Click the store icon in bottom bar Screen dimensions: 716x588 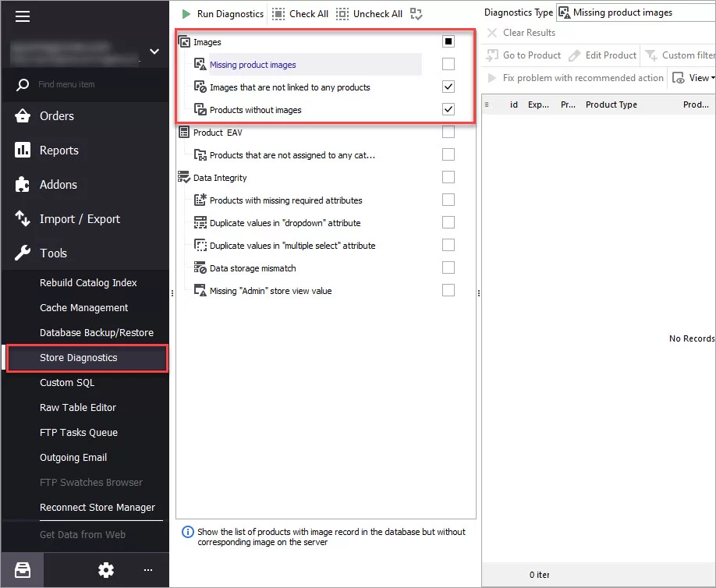pos(23,570)
